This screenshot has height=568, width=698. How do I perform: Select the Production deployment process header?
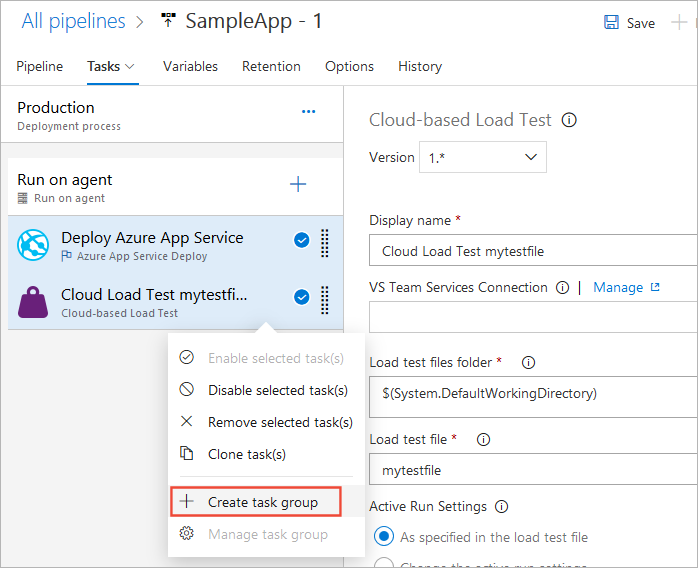pos(172,115)
